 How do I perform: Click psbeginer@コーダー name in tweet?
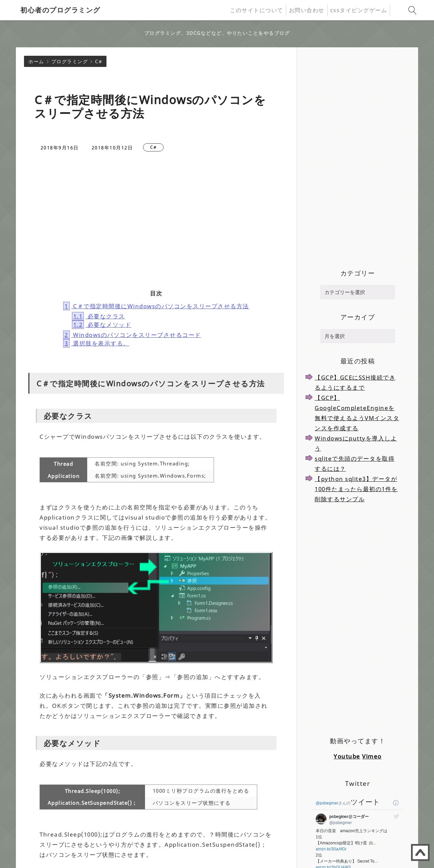click(x=349, y=817)
